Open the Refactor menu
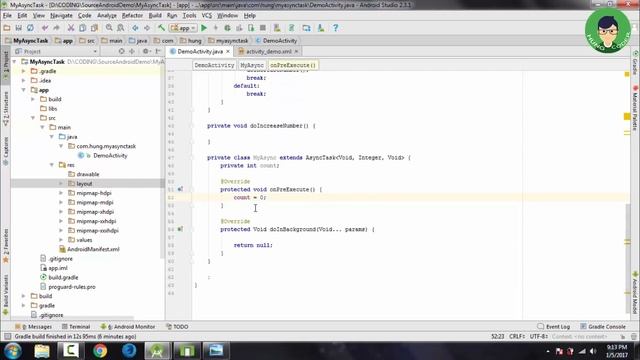The image size is (640, 360). 132,16
